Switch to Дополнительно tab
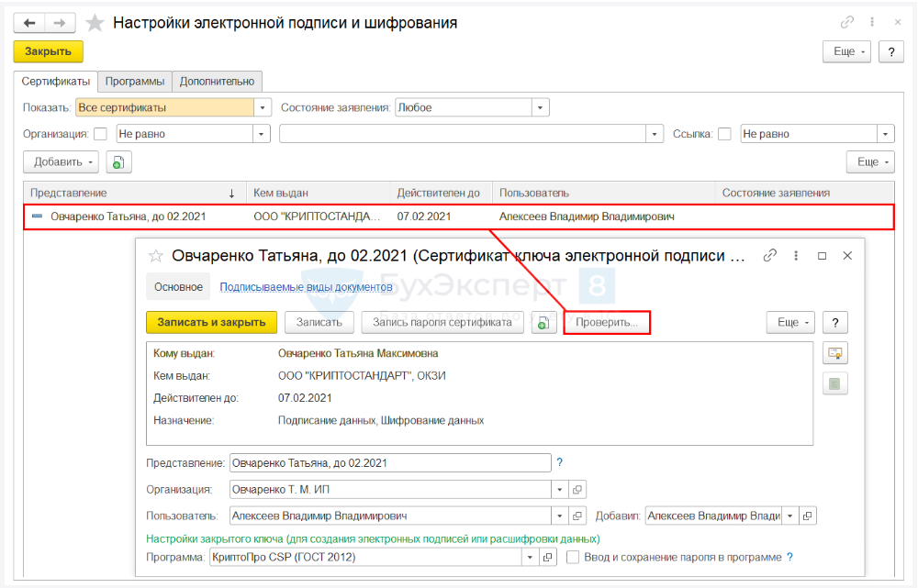 point(217,82)
